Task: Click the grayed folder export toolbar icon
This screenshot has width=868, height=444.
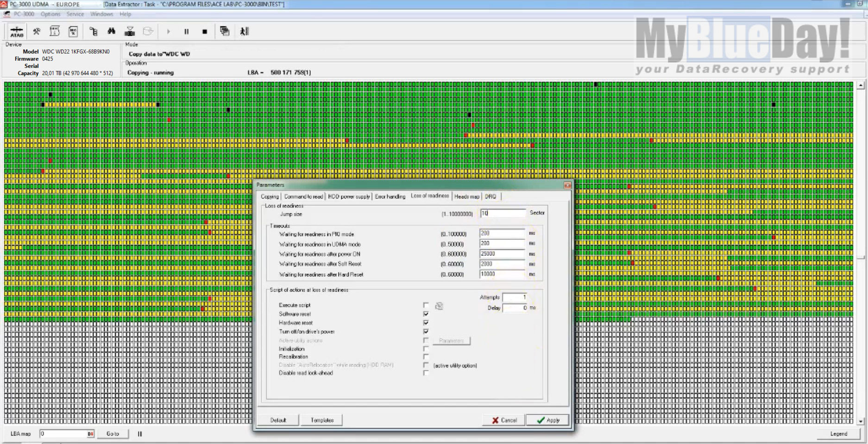Action: click(x=148, y=32)
